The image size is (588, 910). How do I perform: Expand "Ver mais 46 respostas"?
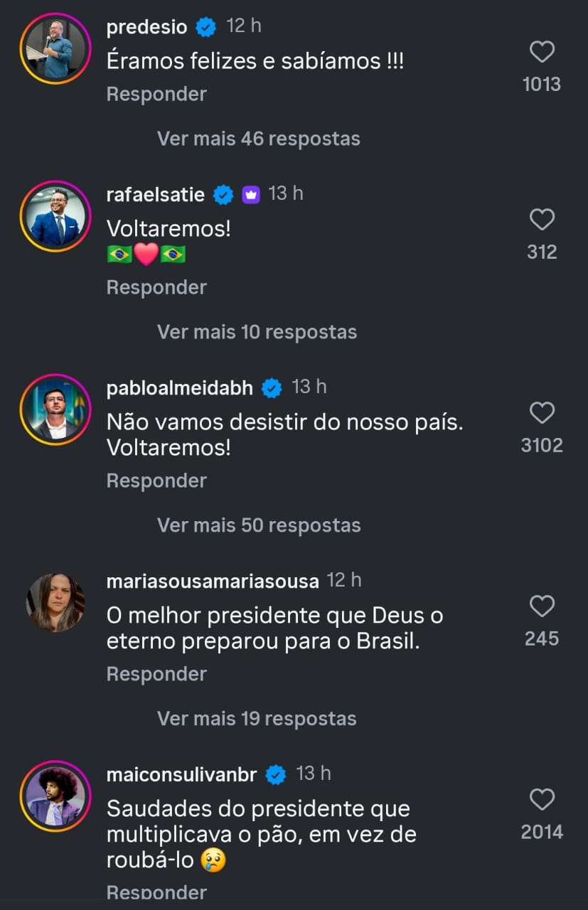coord(258,139)
